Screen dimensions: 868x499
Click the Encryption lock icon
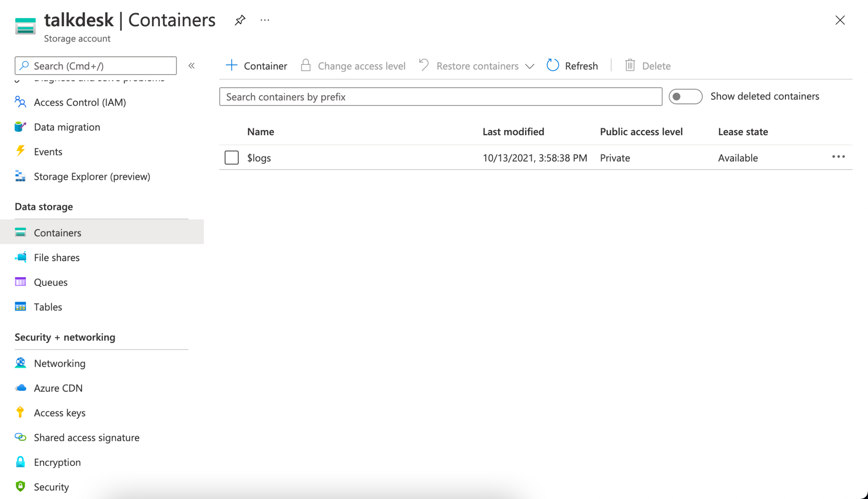[20, 462]
